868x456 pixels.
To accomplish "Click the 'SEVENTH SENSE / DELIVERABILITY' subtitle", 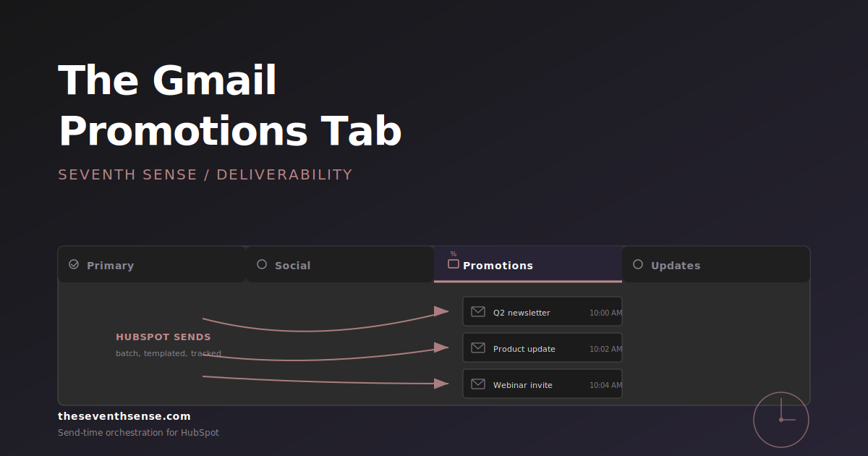I will pyautogui.click(x=205, y=174).
